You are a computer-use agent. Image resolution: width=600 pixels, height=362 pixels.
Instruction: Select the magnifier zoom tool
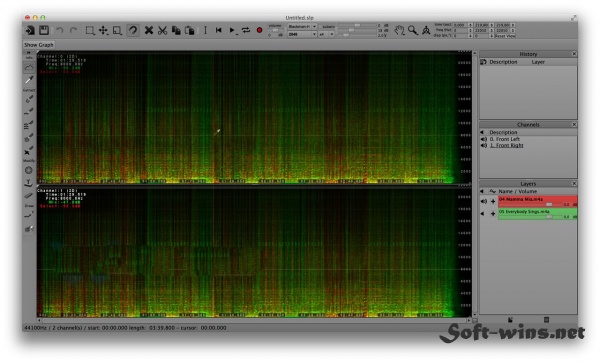coord(412,30)
